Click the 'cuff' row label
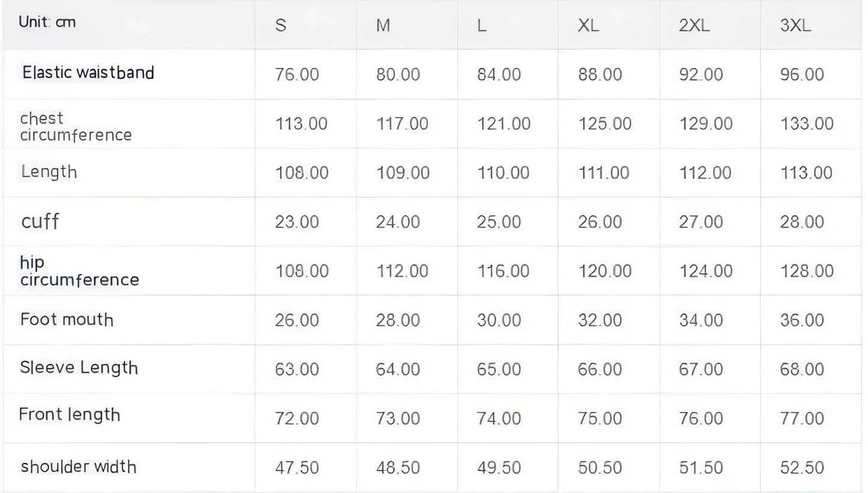 (x=40, y=221)
